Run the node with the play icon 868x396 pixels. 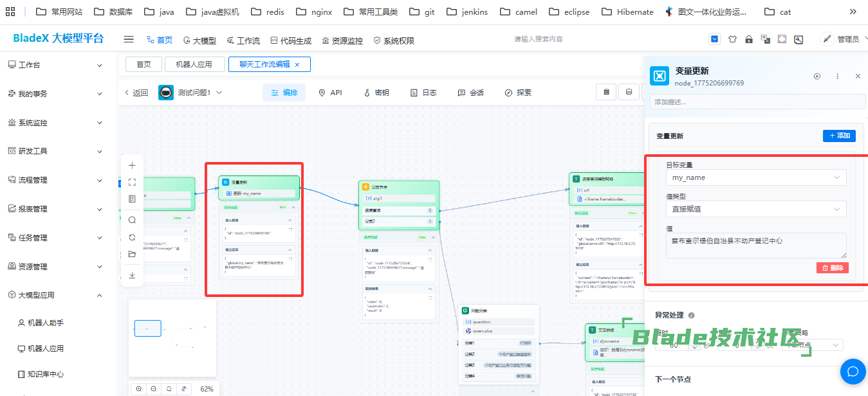click(x=817, y=76)
